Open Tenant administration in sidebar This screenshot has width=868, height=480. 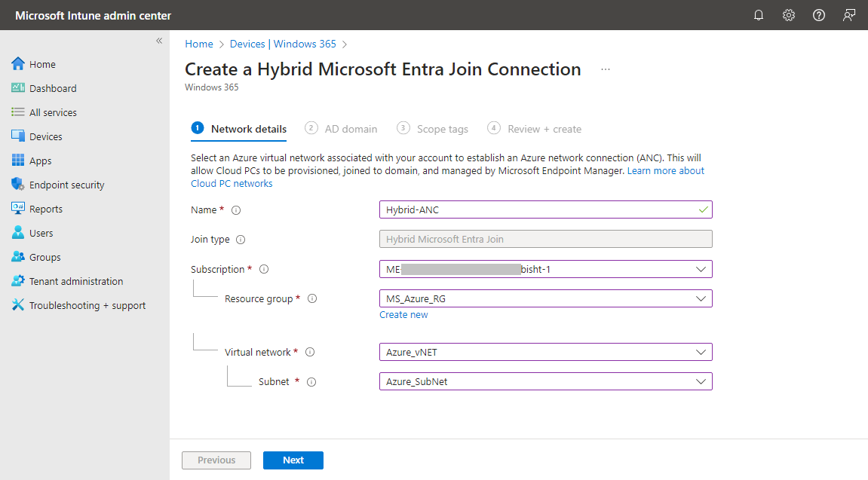click(x=76, y=281)
